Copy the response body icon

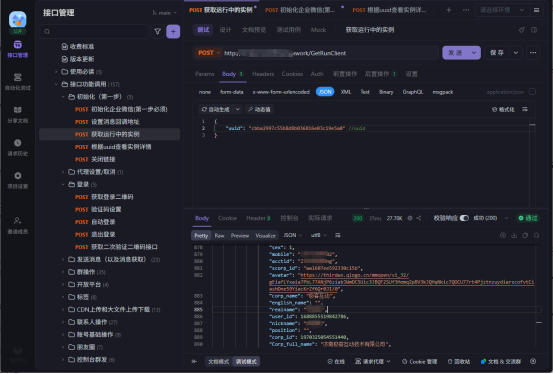click(525, 235)
